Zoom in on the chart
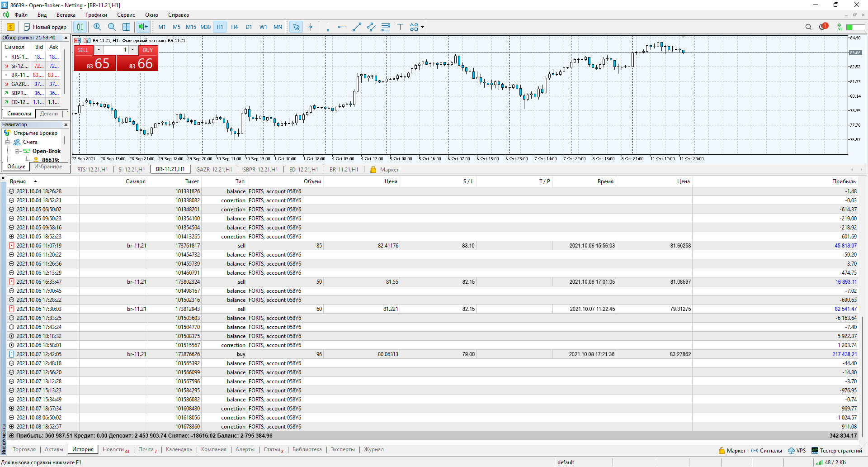 pos(97,27)
